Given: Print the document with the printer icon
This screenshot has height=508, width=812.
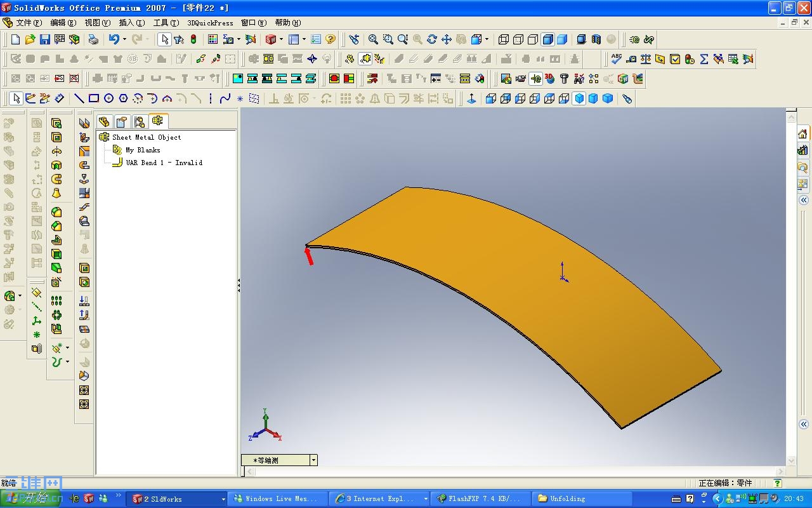Looking at the screenshot, I should [93, 39].
